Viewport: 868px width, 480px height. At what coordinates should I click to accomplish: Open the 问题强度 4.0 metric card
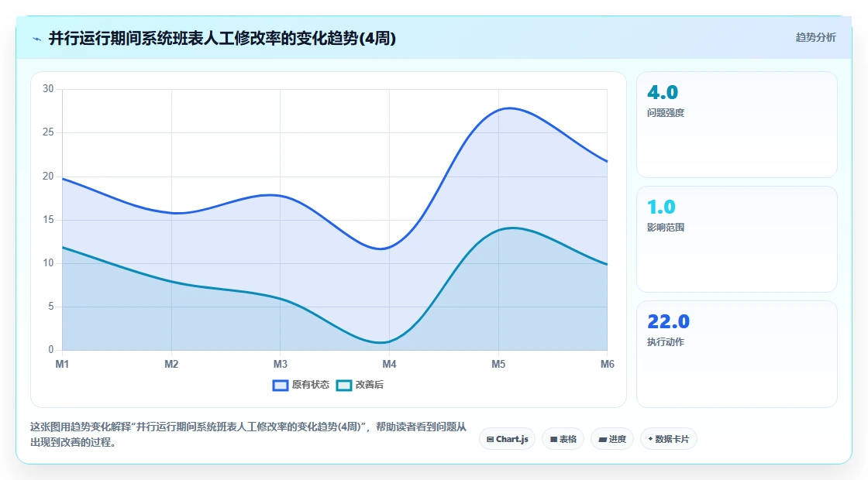737,125
